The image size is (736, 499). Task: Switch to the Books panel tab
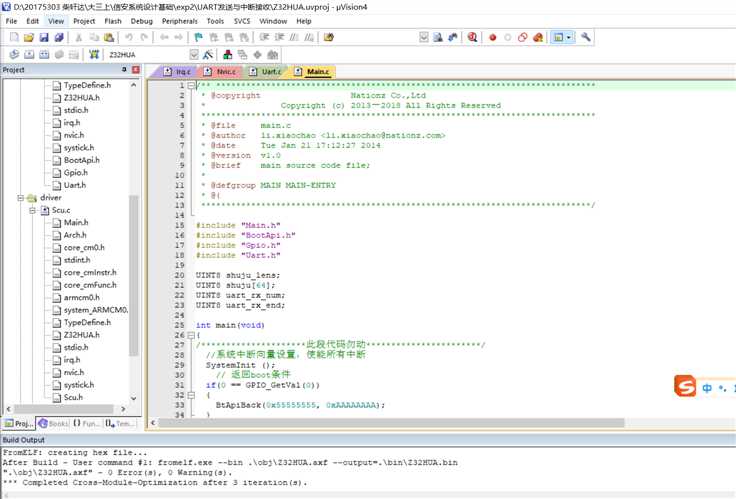54,423
